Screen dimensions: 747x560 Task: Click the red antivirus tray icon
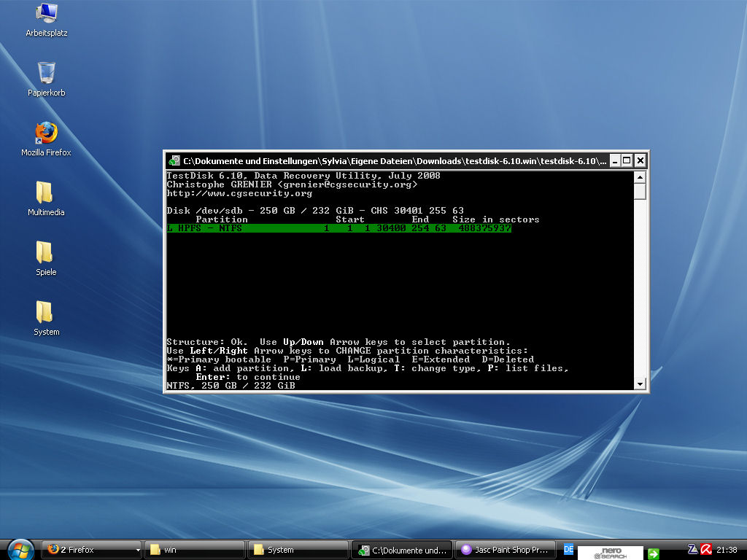706,550
